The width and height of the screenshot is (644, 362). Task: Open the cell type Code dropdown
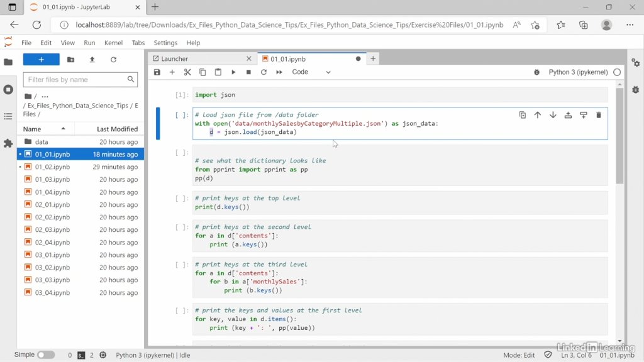coord(311,72)
